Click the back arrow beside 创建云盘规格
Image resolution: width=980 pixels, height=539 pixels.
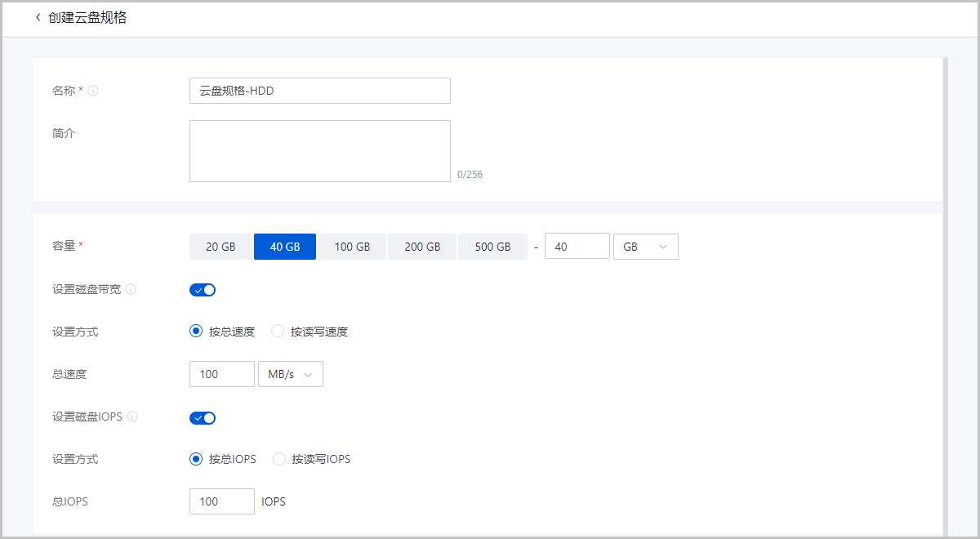tap(38, 18)
